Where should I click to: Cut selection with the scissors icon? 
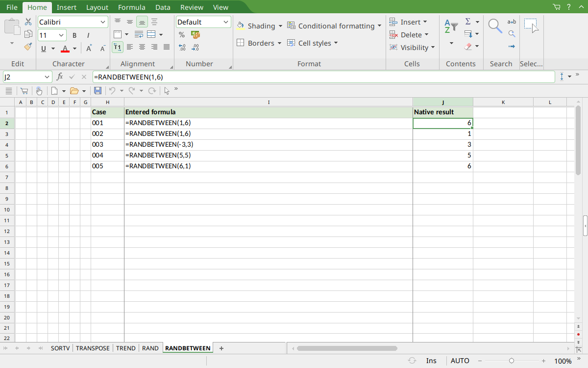coord(28,22)
